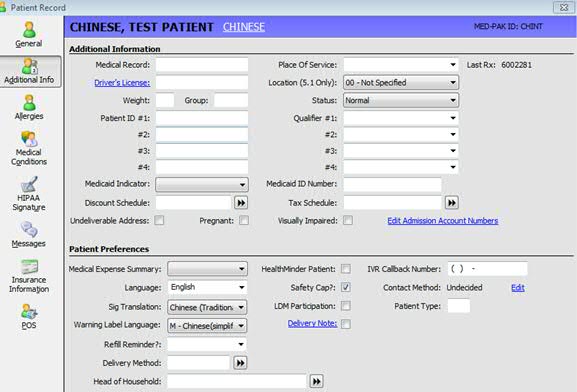This screenshot has width=577, height=392.
Task: Click Edit link beside Contact Method
Action: (518, 288)
